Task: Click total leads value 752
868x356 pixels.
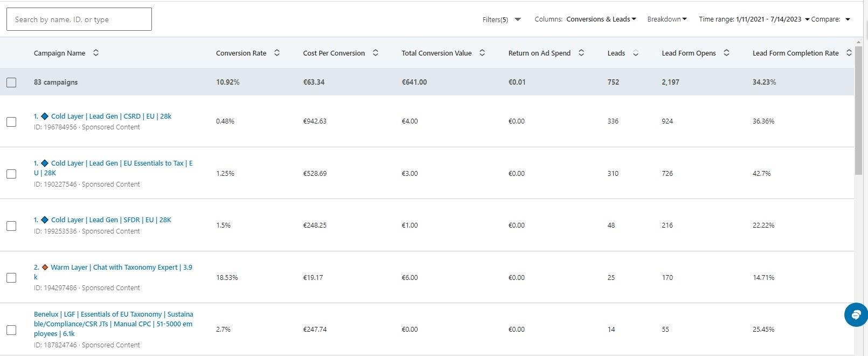Action: click(x=613, y=82)
